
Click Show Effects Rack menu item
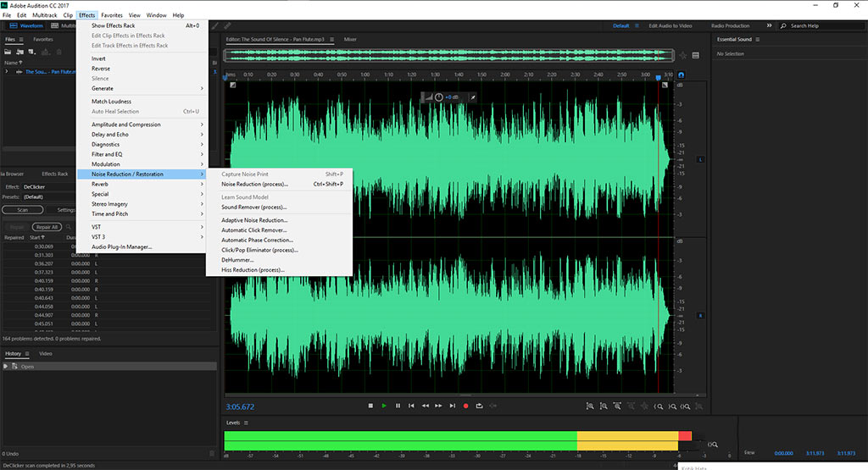pyautogui.click(x=143, y=25)
